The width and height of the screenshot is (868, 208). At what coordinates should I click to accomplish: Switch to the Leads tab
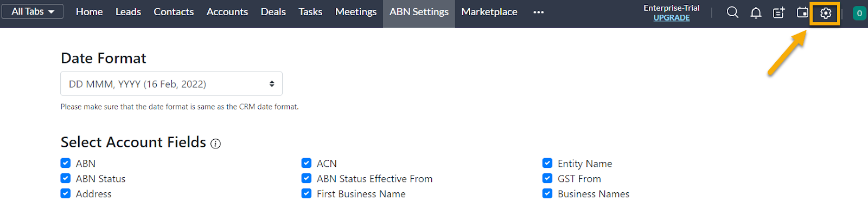coord(128,12)
